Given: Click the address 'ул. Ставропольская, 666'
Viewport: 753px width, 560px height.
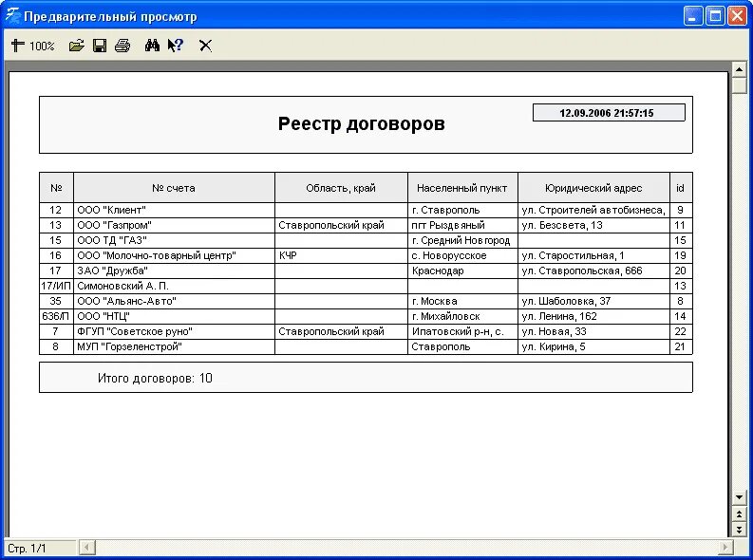Looking at the screenshot, I should click(x=593, y=271).
